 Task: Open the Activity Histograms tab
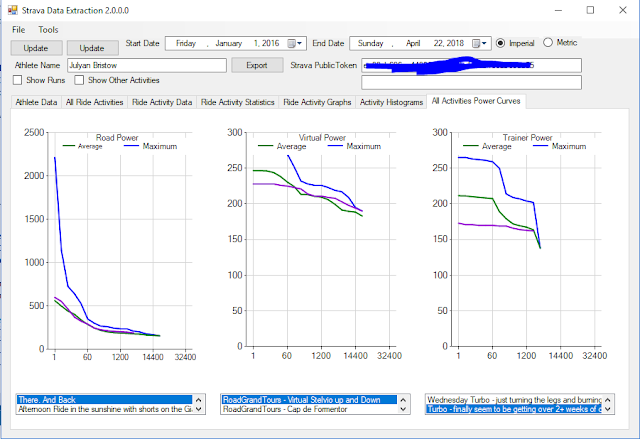(391, 102)
